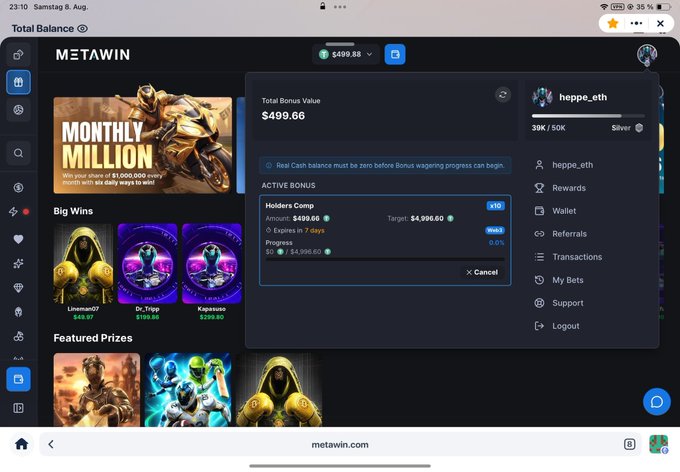The image size is (680, 472).
Task: Click the metawin.com address bar
Action: [x=340, y=445]
